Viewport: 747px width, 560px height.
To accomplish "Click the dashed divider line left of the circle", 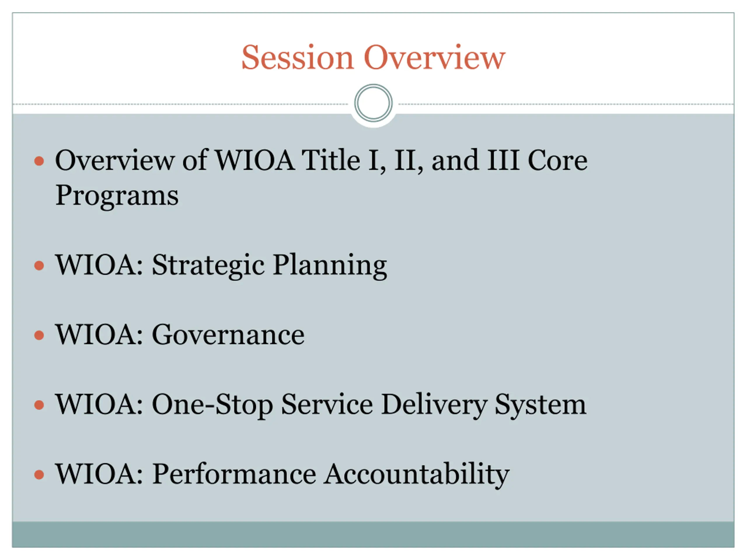I will click(181, 104).
